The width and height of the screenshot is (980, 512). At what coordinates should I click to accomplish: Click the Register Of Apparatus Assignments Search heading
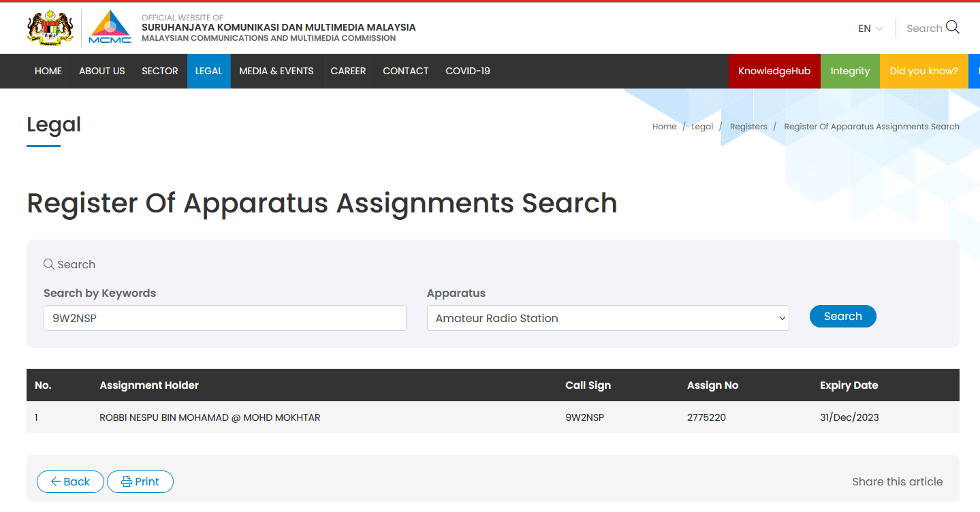click(322, 203)
